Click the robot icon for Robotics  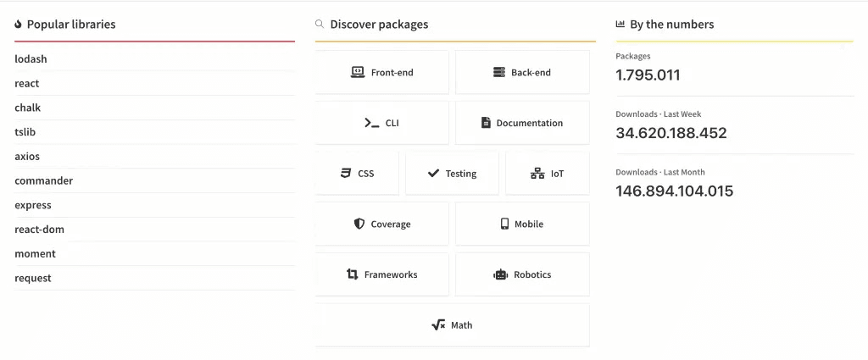point(500,274)
